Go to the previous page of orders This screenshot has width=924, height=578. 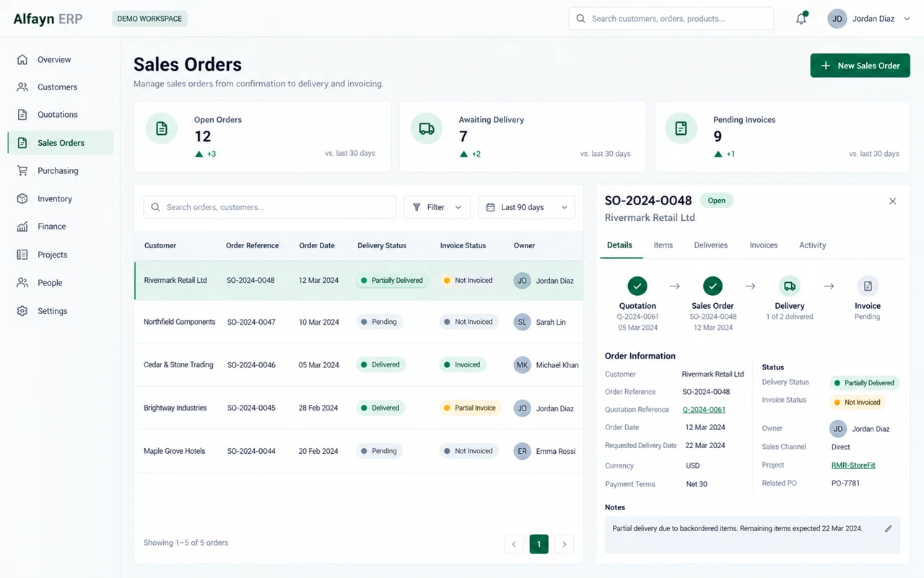click(514, 544)
